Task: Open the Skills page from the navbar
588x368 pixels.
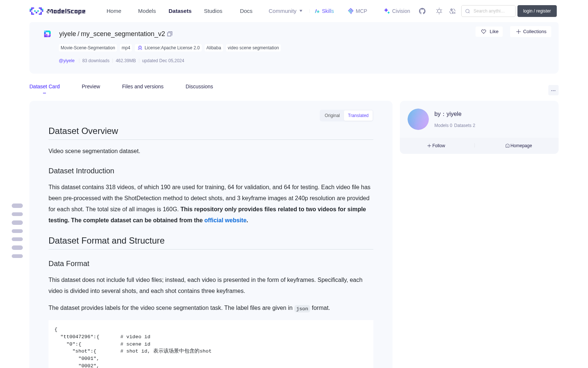Action: pos(324,11)
